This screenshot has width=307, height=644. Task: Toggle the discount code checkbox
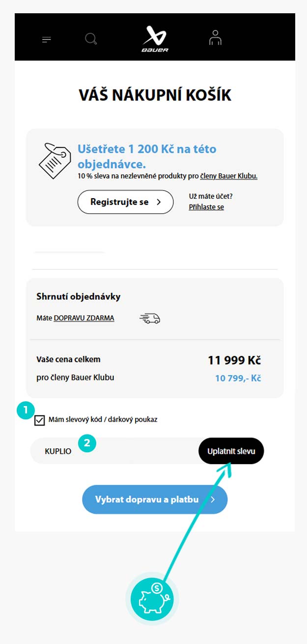[x=40, y=420]
